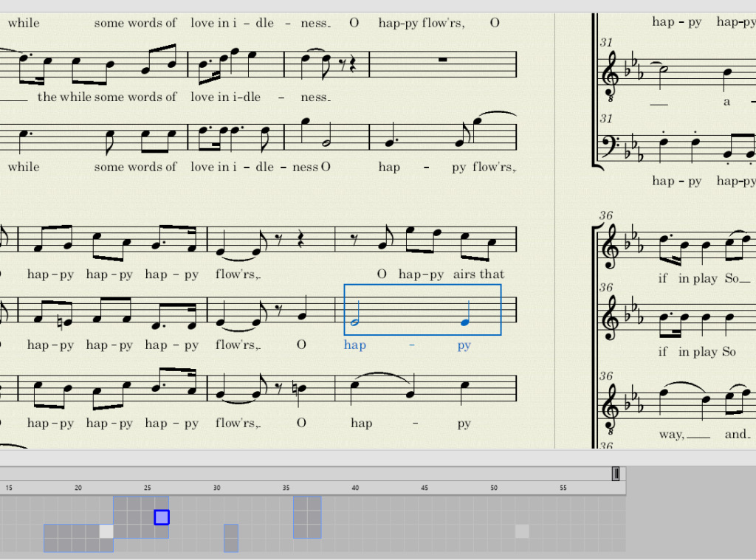The width and height of the screenshot is (756, 560).
Task: Jump to measure 35 on the timeline ruler
Action: click(286, 488)
